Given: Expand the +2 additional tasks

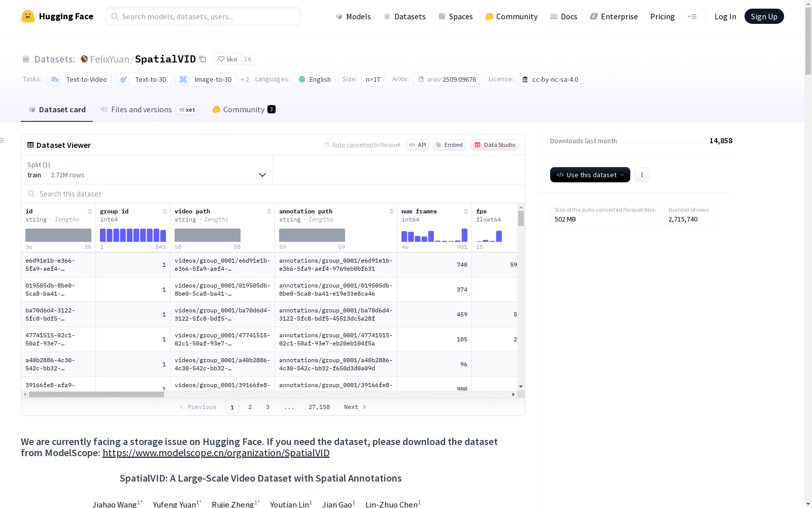Looking at the screenshot, I should pyautogui.click(x=245, y=79).
